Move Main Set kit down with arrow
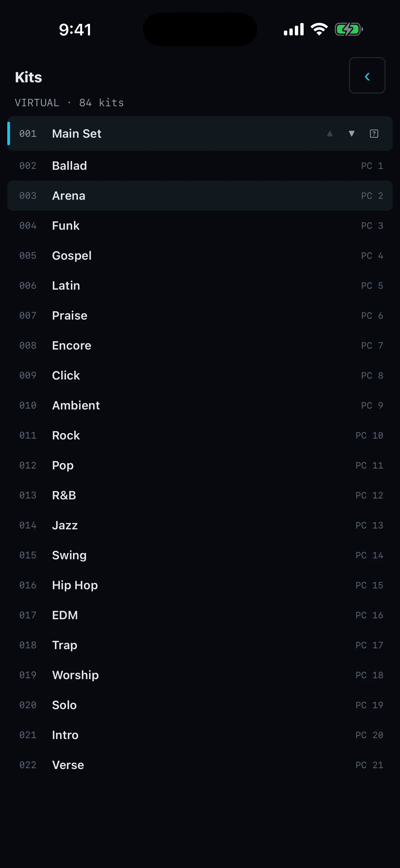The image size is (400, 868). pos(352,133)
